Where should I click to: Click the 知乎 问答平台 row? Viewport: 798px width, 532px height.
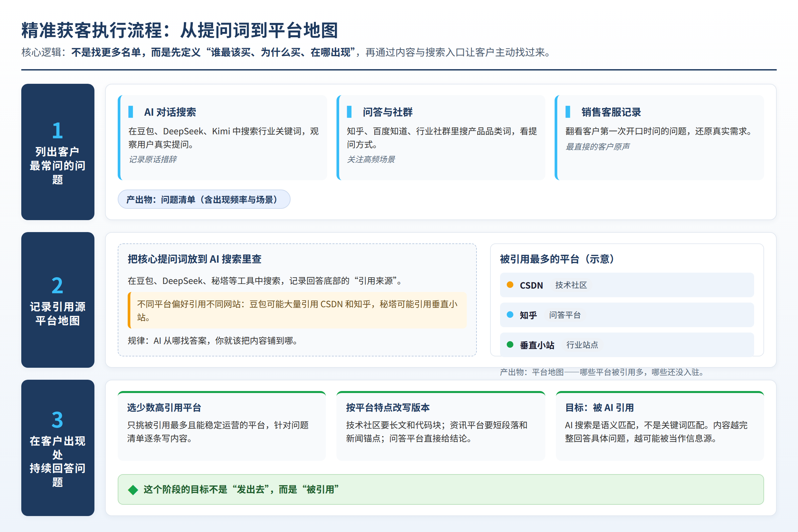pyautogui.click(x=627, y=315)
